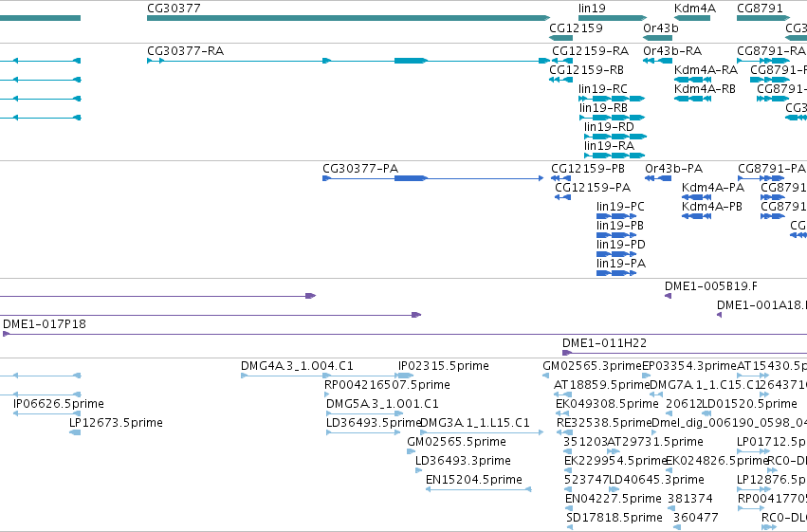Open EST RP004216507.5prime
Screen dimensions: 807x532
click(387, 385)
